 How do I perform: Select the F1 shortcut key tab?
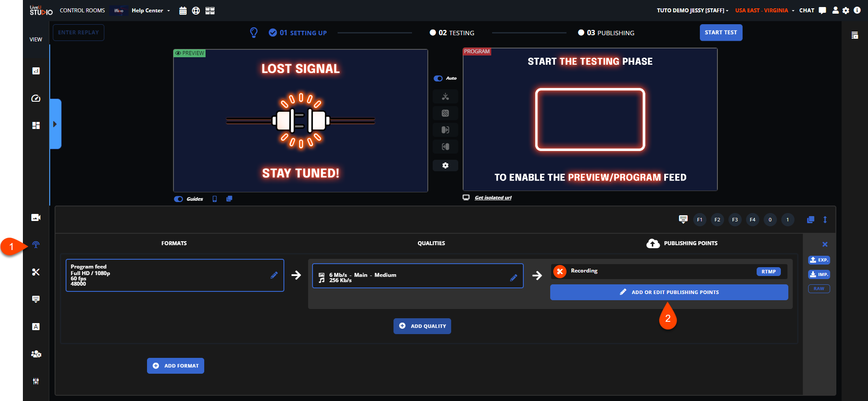click(x=699, y=220)
